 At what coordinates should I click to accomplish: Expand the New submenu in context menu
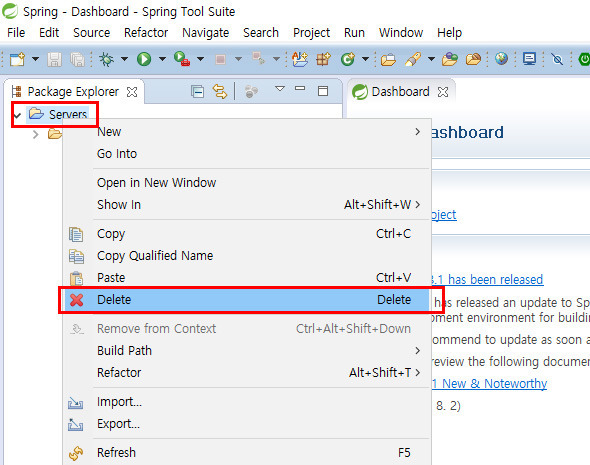[x=247, y=132]
